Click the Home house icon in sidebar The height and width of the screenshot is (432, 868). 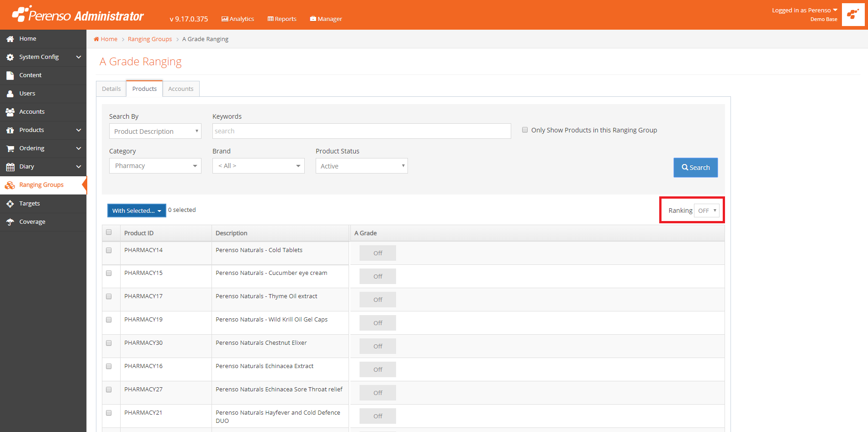coord(10,39)
